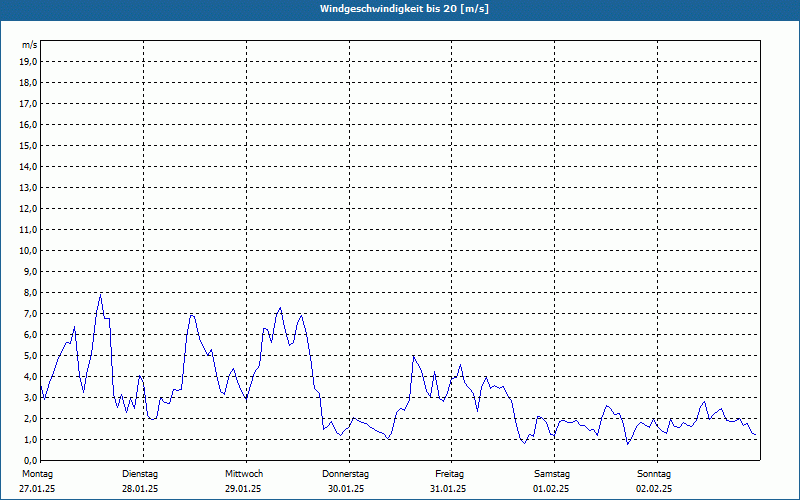Click the 15,0 axis value

tap(28, 145)
